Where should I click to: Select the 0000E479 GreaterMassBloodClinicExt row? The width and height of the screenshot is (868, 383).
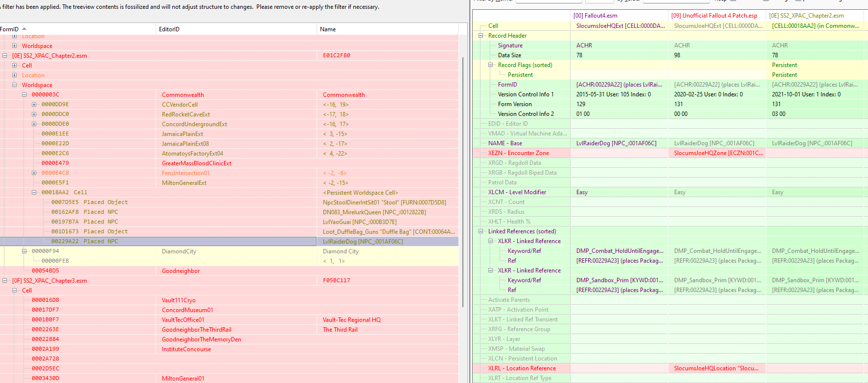229,163
